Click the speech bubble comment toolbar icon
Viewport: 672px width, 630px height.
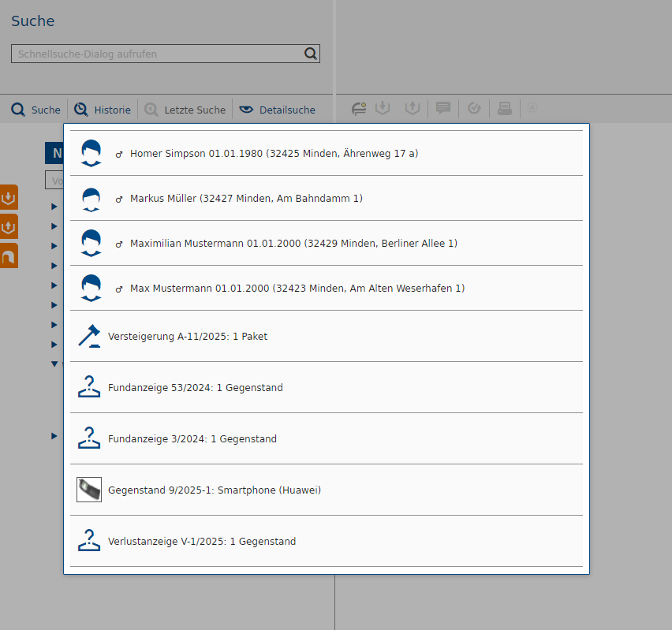443,109
